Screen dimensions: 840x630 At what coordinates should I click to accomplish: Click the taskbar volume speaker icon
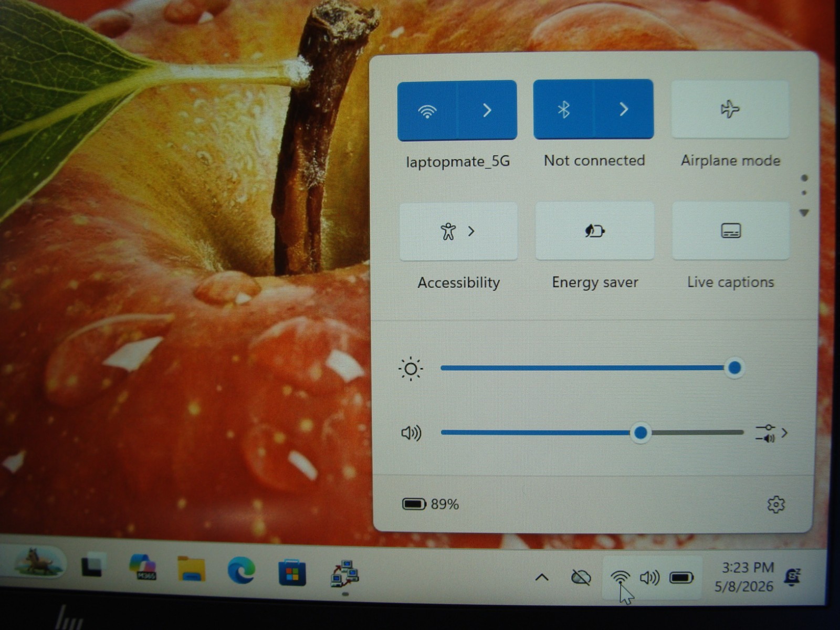tap(649, 577)
